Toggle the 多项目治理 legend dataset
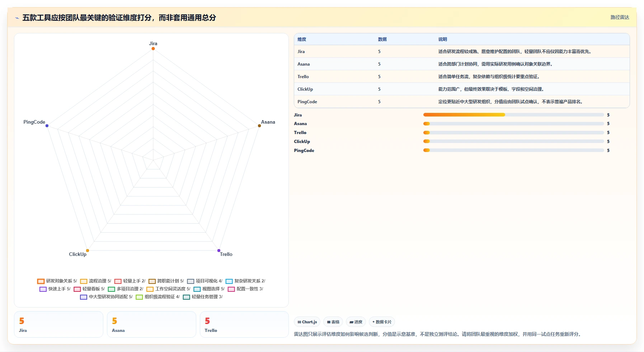The width and height of the screenshot is (644, 352). coord(126,289)
